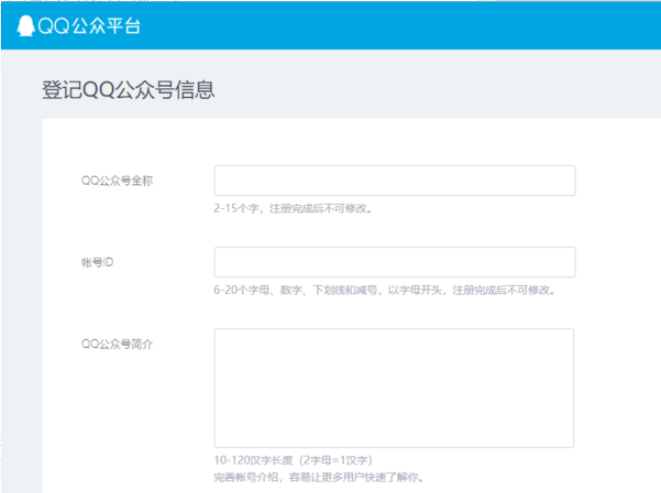Click the 登记QQ公众号信息 page heading
Screen dimensions: 661x493
tap(128, 89)
